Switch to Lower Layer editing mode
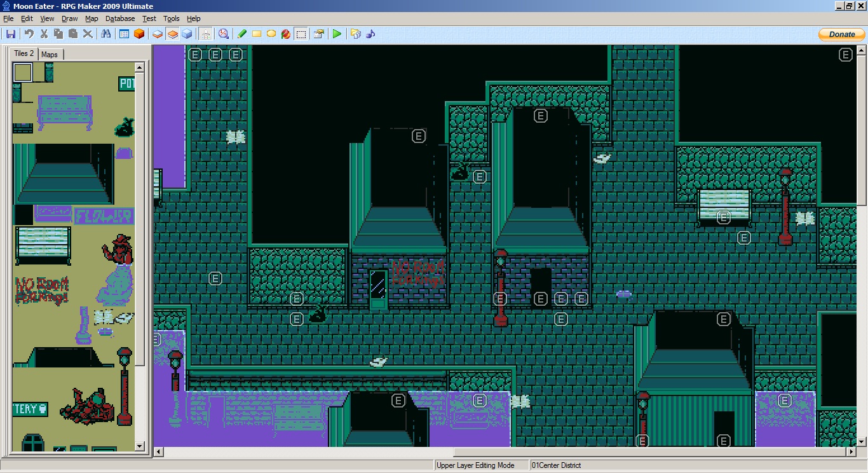Image resolution: width=868 pixels, height=473 pixels. [x=158, y=34]
